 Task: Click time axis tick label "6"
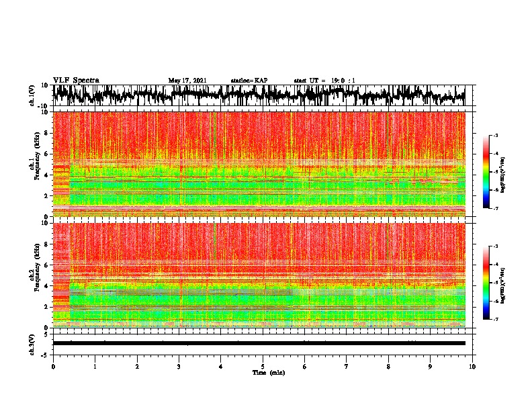pos(305,367)
